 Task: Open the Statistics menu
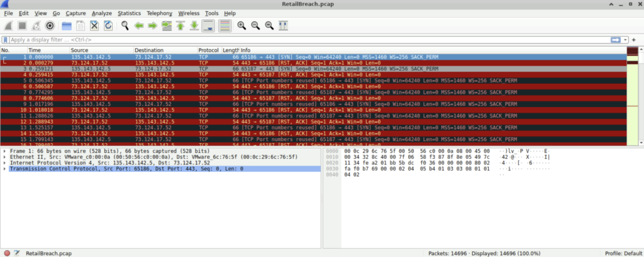coord(129,13)
